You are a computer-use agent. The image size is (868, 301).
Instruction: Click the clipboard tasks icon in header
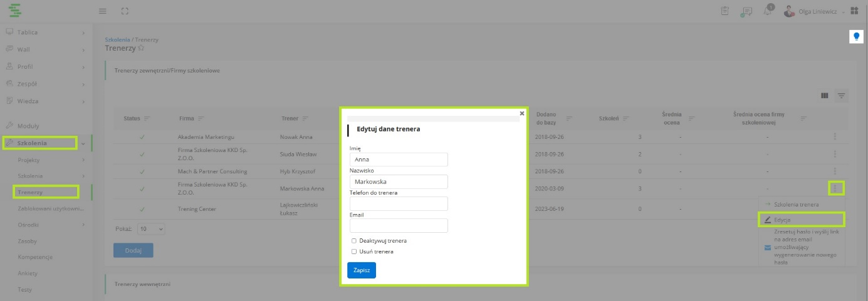725,11
